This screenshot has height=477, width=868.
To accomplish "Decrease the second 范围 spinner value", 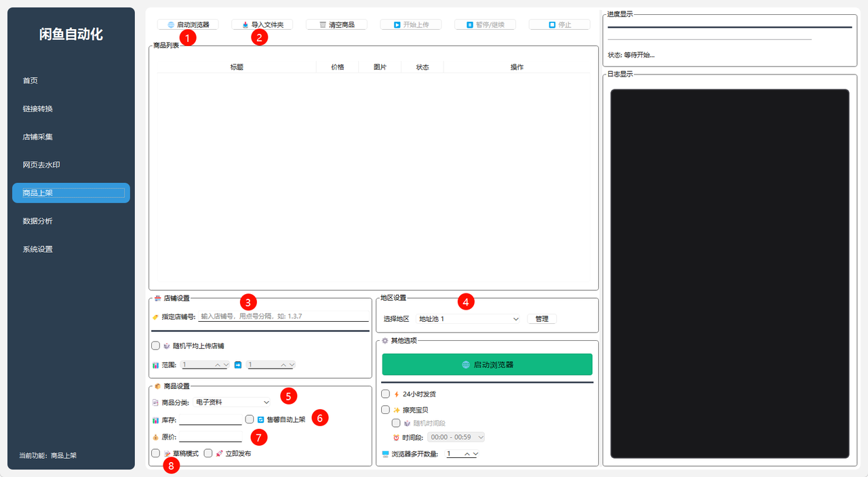I will [292, 365].
